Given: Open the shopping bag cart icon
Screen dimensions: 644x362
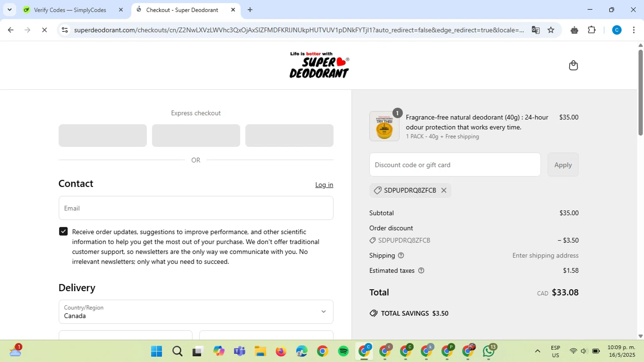Looking at the screenshot, I should click(x=573, y=65).
